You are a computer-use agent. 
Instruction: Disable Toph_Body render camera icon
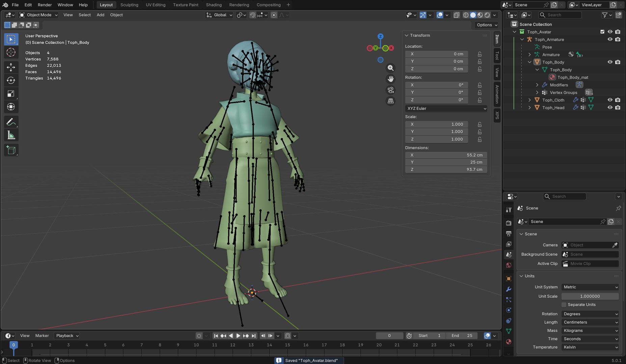[618, 62]
